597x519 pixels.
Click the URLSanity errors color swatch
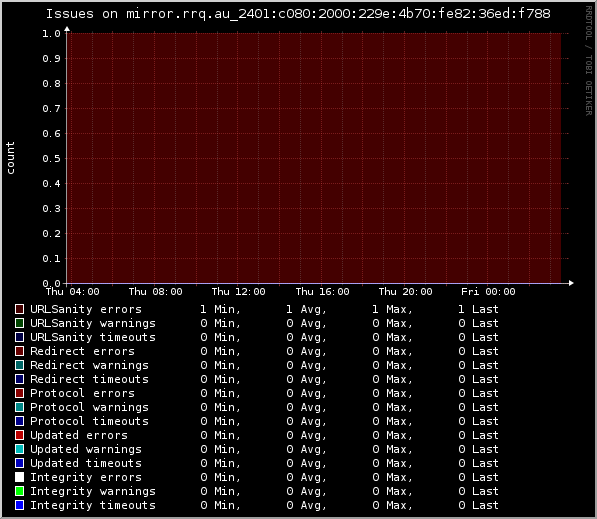[x=19, y=309]
